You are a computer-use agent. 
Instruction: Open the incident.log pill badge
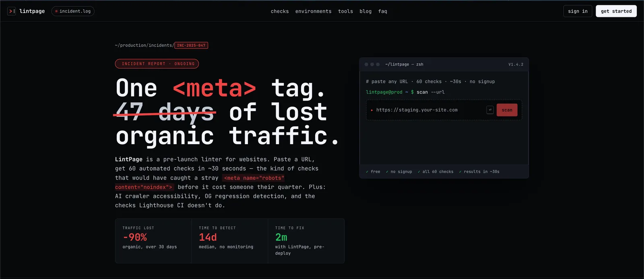click(73, 11)
